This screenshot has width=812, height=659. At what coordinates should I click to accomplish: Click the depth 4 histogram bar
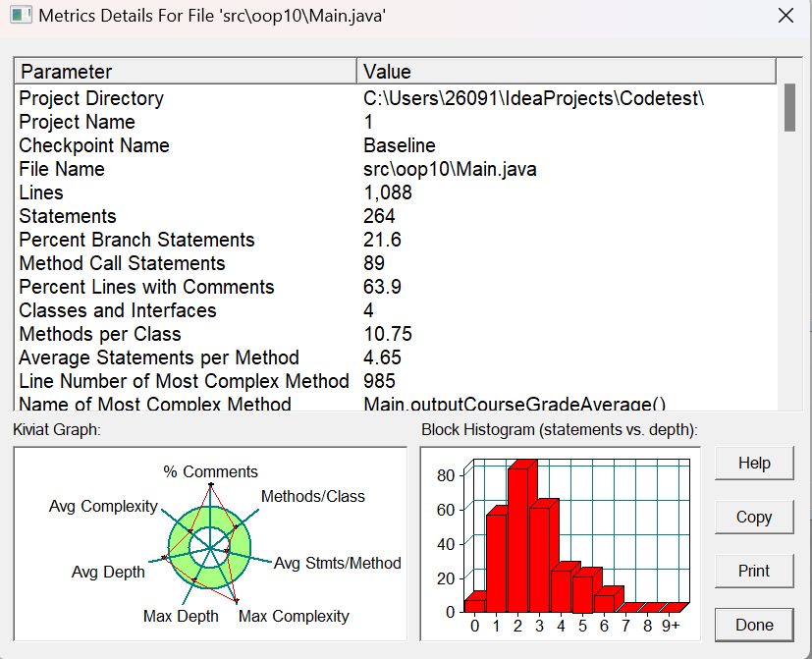click(562, 590)
